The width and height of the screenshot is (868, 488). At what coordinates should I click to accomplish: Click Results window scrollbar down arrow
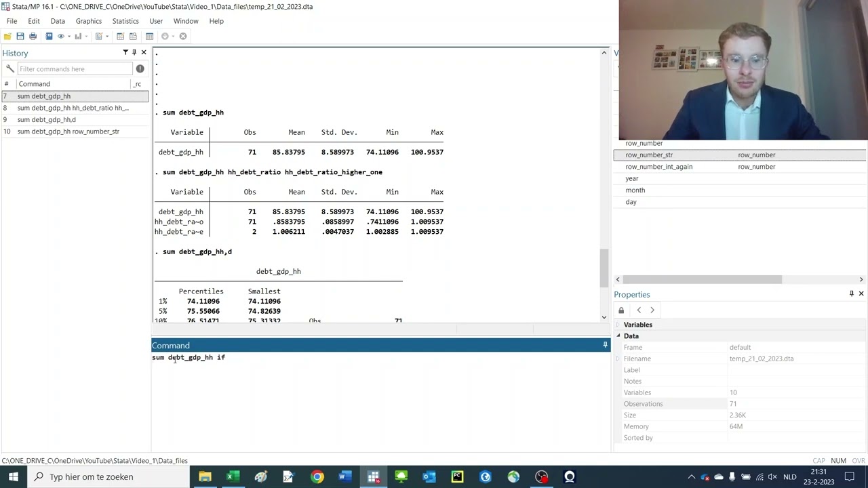point(604,317)
